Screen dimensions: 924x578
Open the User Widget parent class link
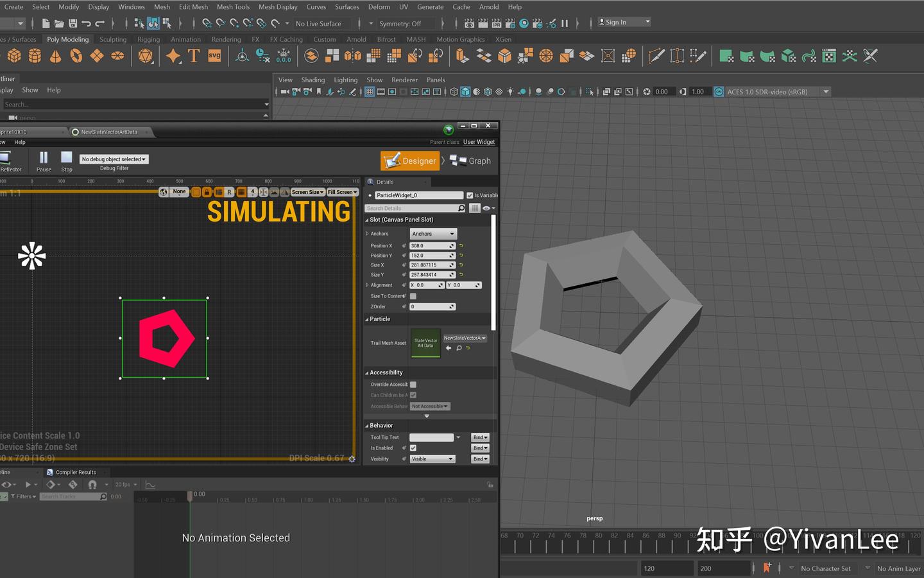pos(479,142)
